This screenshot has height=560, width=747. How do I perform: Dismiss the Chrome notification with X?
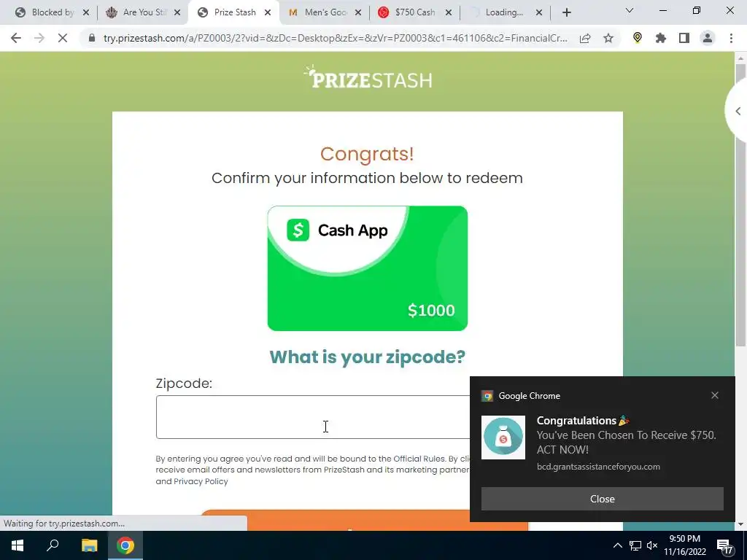(715, 395)
